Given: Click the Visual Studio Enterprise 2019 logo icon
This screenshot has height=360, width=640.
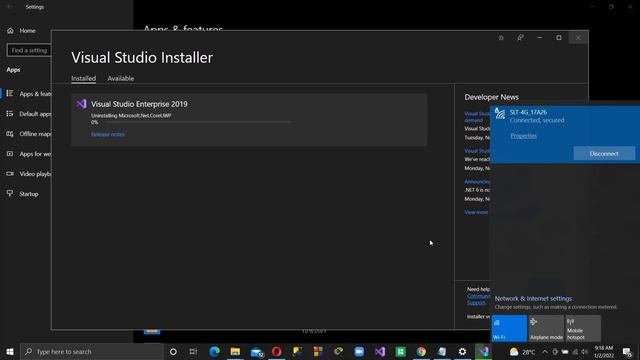Looking at the screenshot, I should point(81,104).
